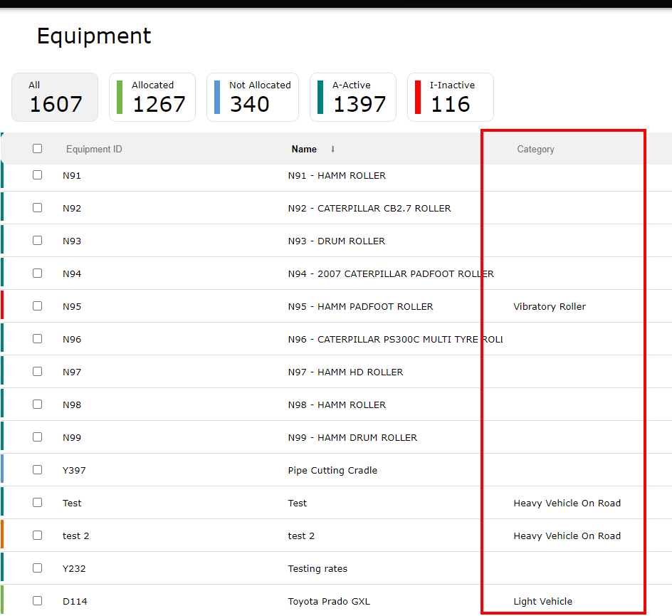Filter list by A-Active 1397 card
672x616 pixels.
pos(353,98)
